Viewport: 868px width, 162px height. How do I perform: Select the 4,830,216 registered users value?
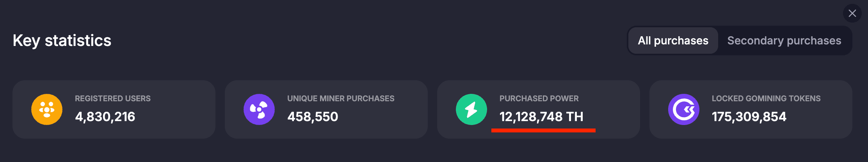(x=105, y=116)
